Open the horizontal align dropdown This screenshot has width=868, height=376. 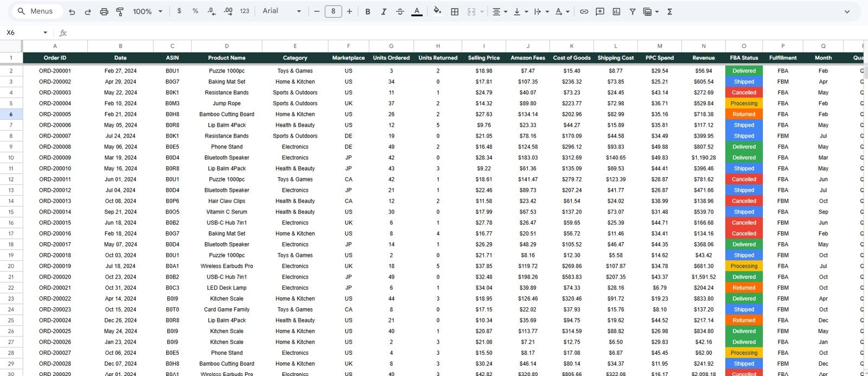point(500,11)
